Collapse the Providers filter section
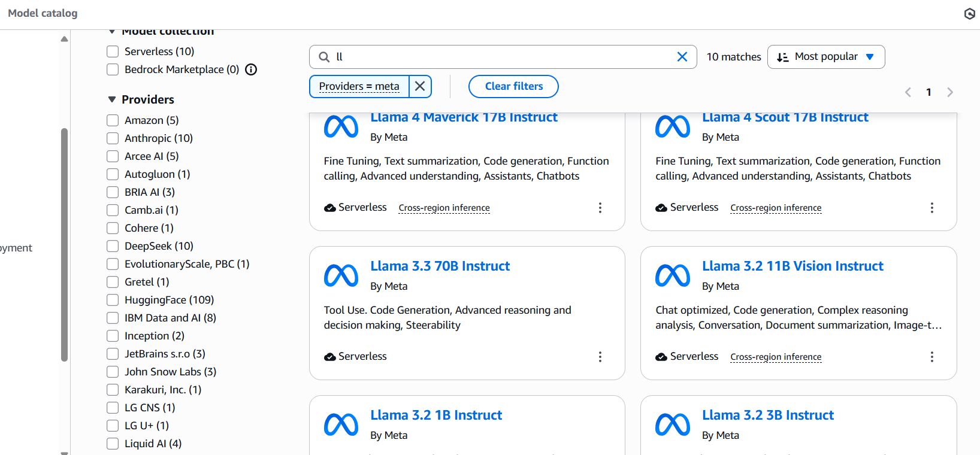Image resolution: width=980 pixels, height=455 pixels. (x=112, y=99)
